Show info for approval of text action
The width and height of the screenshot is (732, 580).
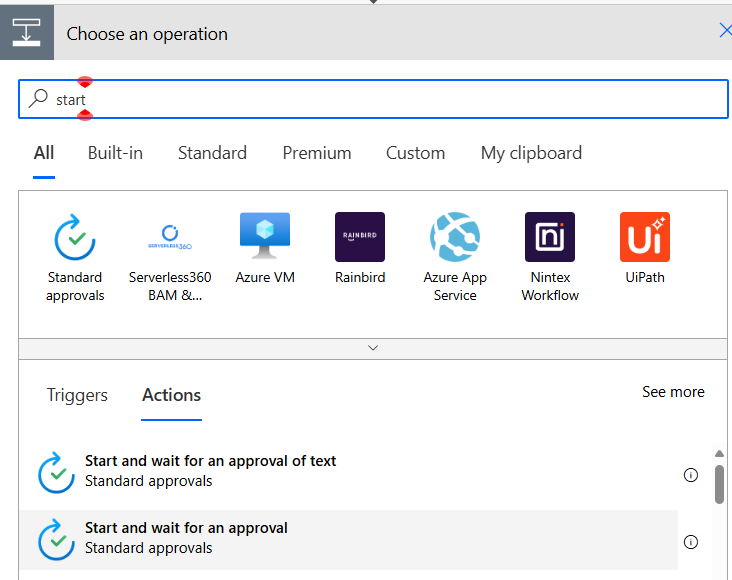[x=690, y=475]
